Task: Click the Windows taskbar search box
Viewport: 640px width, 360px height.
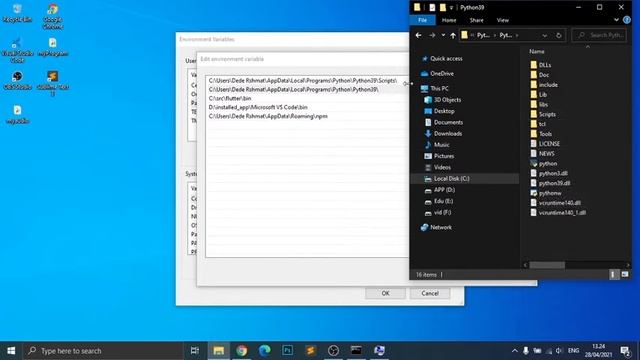Action: (x=103, y=351)
